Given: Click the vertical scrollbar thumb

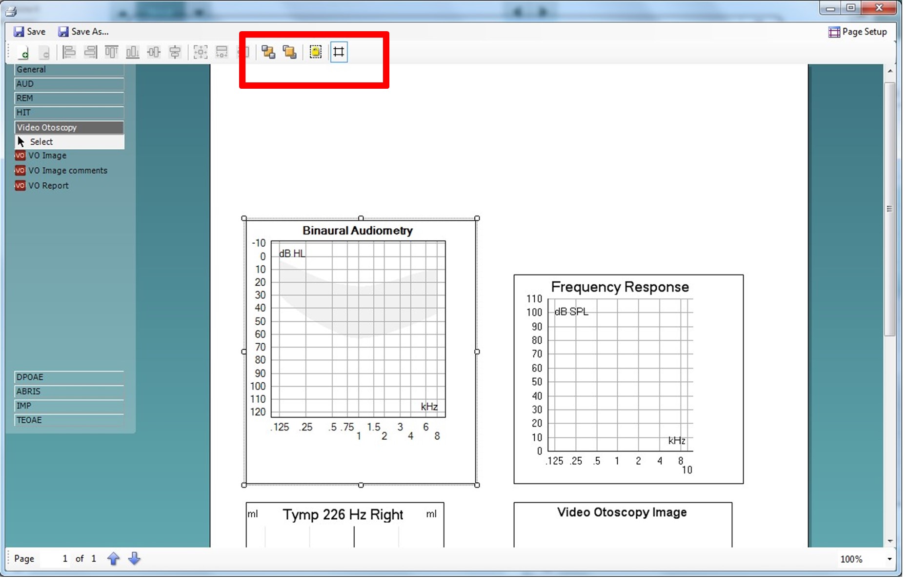Looking at the screenshot, I should pyautogui.click(x=890, y=209).
